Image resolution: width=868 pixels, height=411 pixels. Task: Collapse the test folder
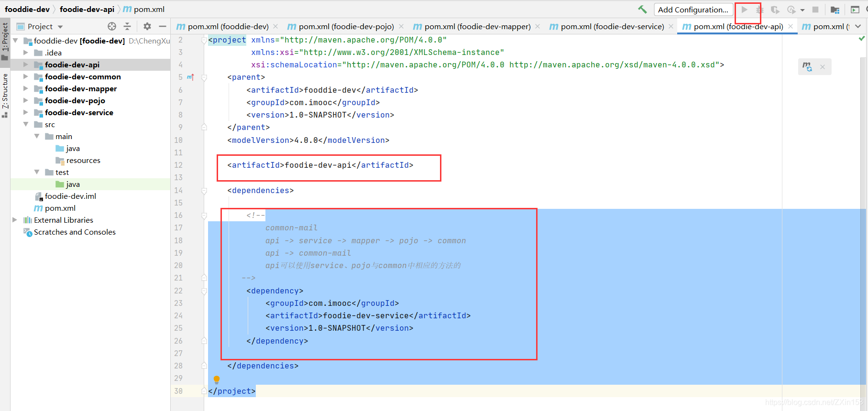click(x=36, y=172)
